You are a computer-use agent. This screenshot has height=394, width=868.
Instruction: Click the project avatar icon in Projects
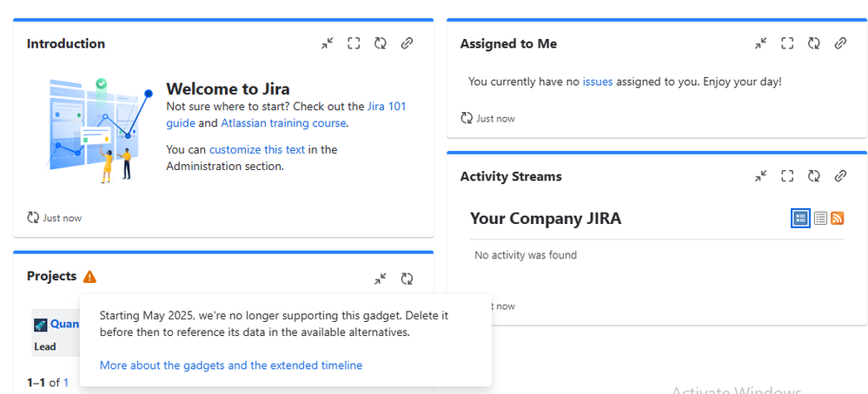tap(41, 325)
